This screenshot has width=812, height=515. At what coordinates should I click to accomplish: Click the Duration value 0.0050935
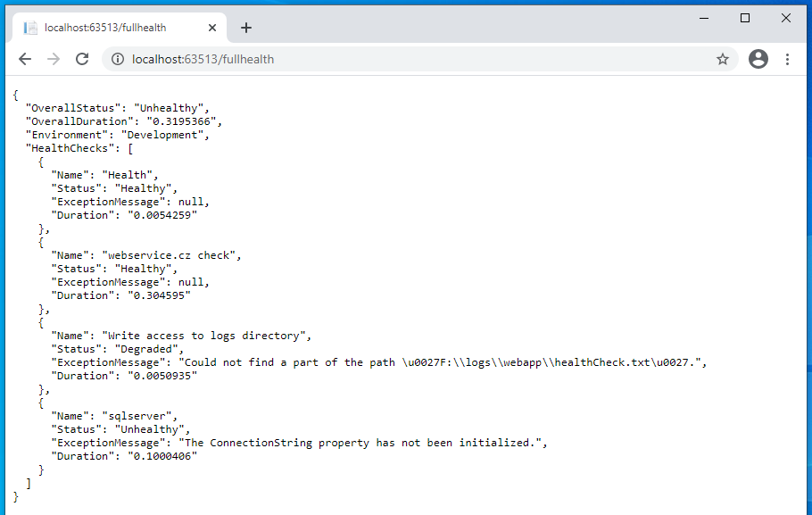click(x=162, y=376)
